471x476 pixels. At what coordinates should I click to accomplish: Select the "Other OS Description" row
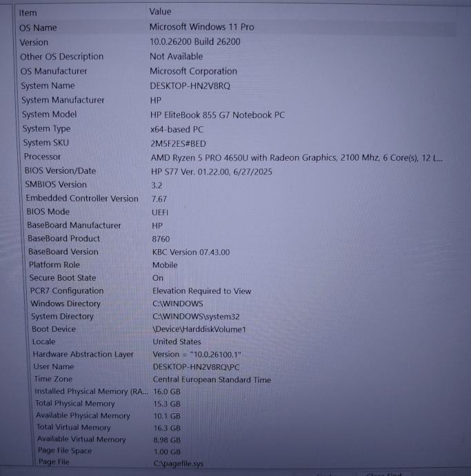(x=237, y=57)
